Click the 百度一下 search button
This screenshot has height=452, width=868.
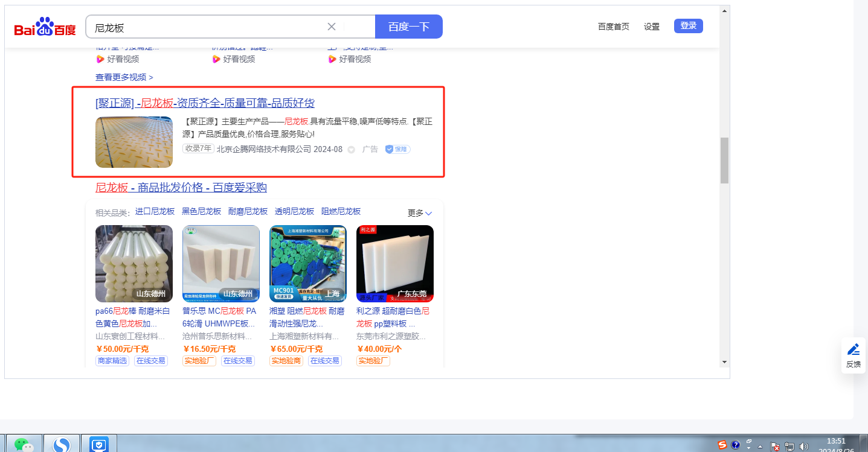[x=409, y=27]
